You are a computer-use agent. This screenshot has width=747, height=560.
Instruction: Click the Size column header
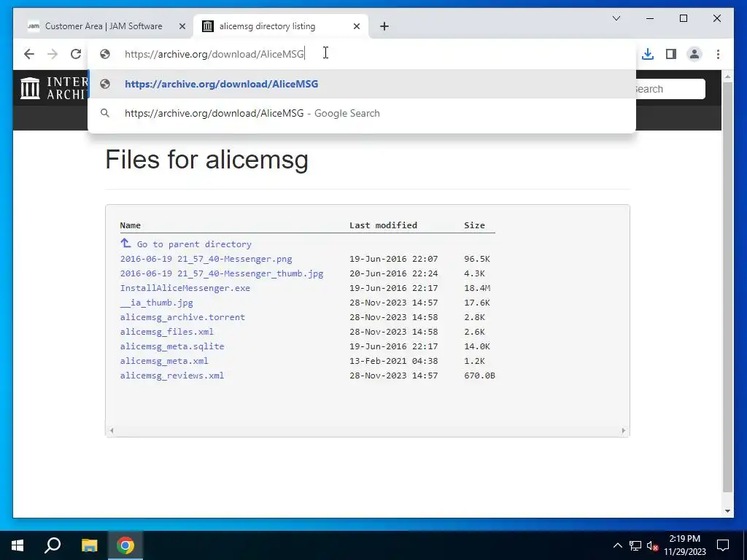click(x=474, y=225)
